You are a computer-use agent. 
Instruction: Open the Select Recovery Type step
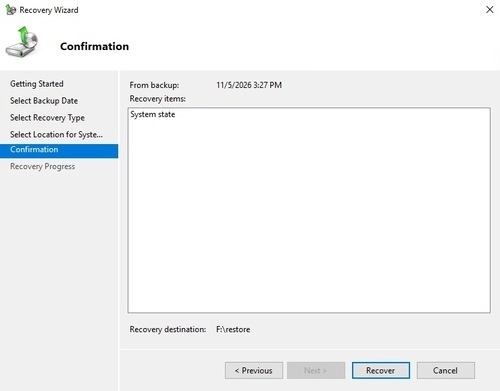point(47,118)
